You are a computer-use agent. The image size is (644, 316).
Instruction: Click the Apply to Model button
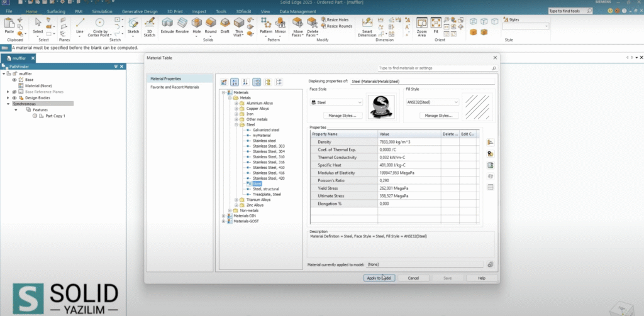click(x=379, y=278)
